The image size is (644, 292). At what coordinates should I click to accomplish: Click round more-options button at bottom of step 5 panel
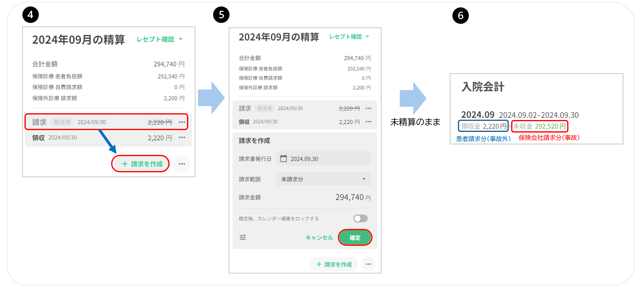pyautogui.click(x=369, y=264)
